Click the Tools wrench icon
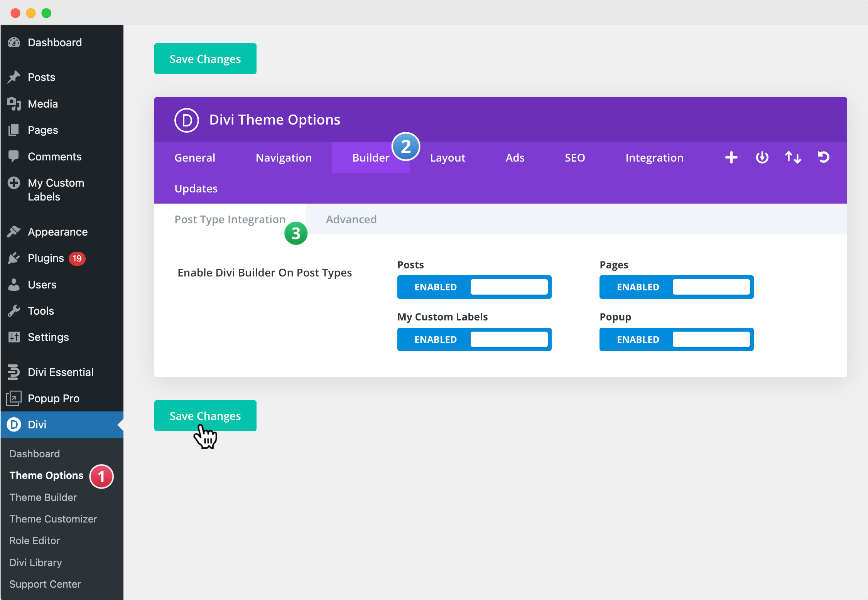This screenshot has width=868, height=600. point(14,311)
